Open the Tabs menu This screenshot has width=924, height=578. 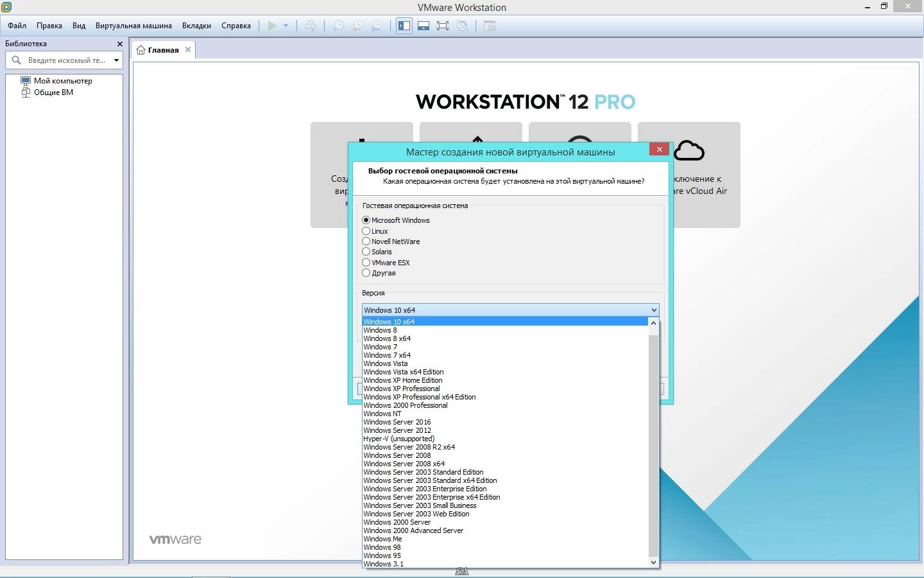196,26
